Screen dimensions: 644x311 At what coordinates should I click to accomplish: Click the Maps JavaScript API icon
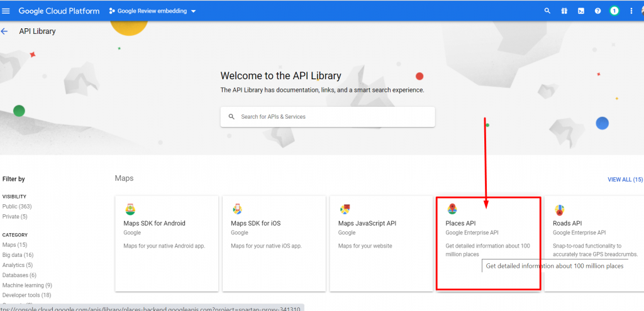[345, 209]
